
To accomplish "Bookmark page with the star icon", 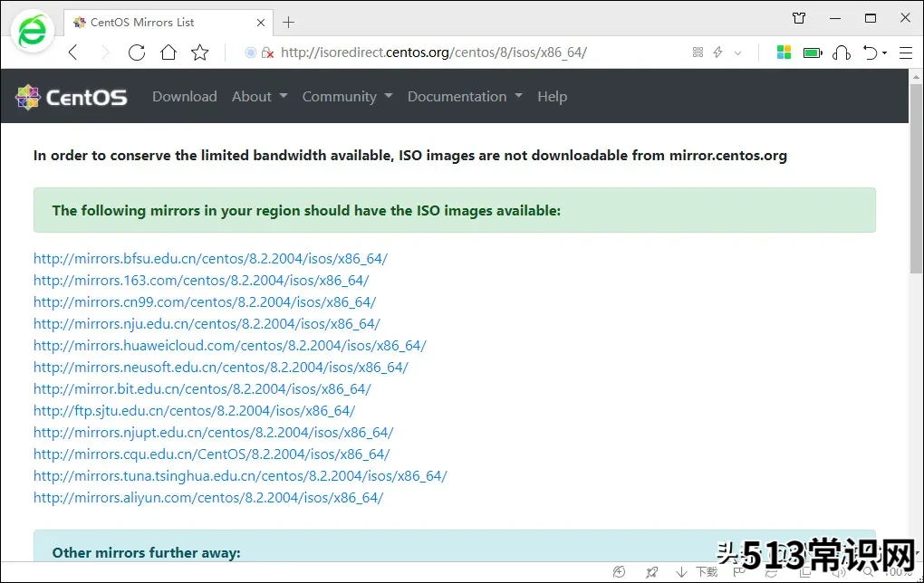I will pyautogui.click(x=200, y=53).
